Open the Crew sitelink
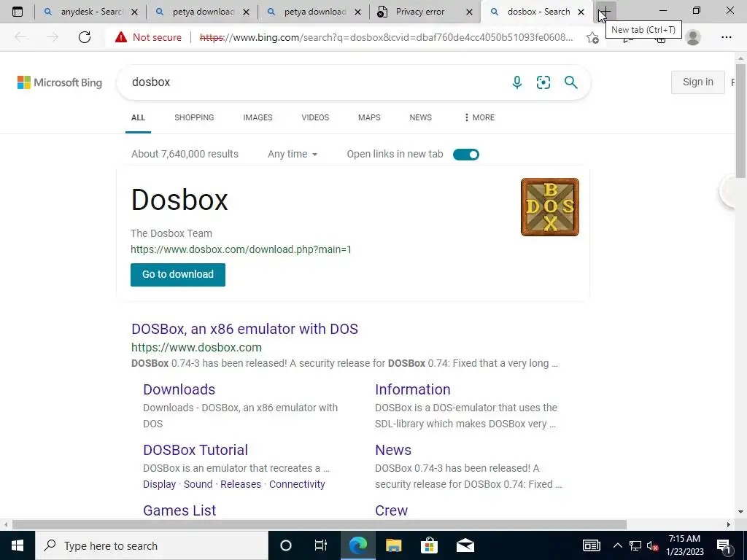Image resolution: width=747 pixels, height=560 pixels. [x=391, y=510]
